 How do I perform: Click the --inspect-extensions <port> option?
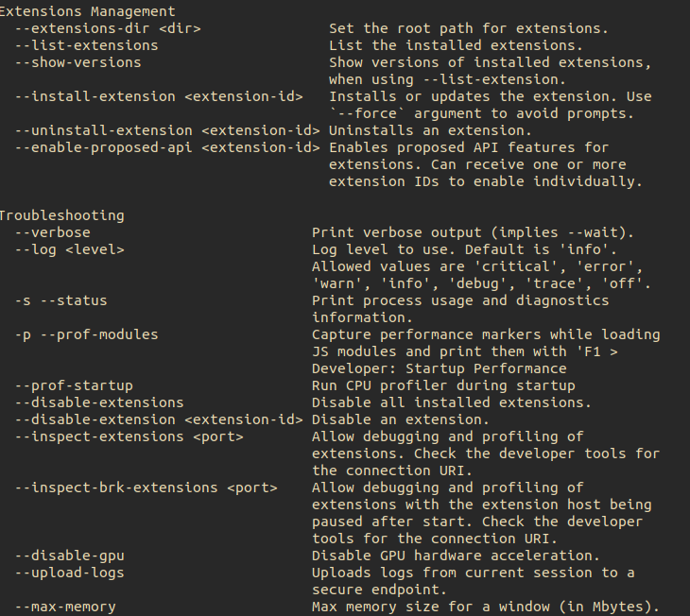[x=129, y=436]
